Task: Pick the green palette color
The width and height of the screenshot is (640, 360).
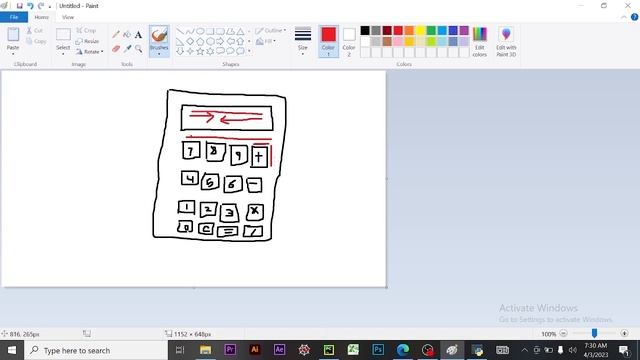Action: (x=431, y=30)
